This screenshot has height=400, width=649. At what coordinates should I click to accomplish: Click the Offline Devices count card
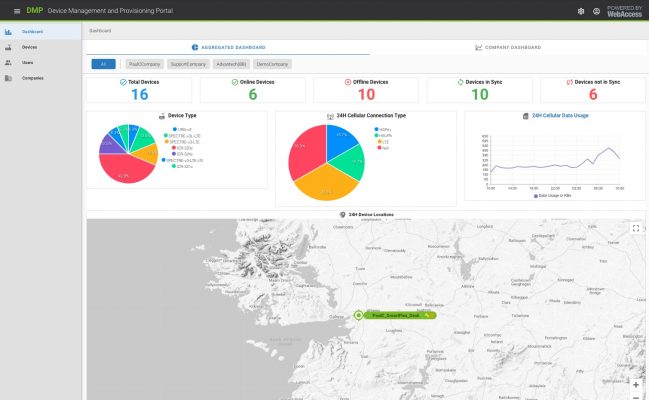[x=368, y=89]
